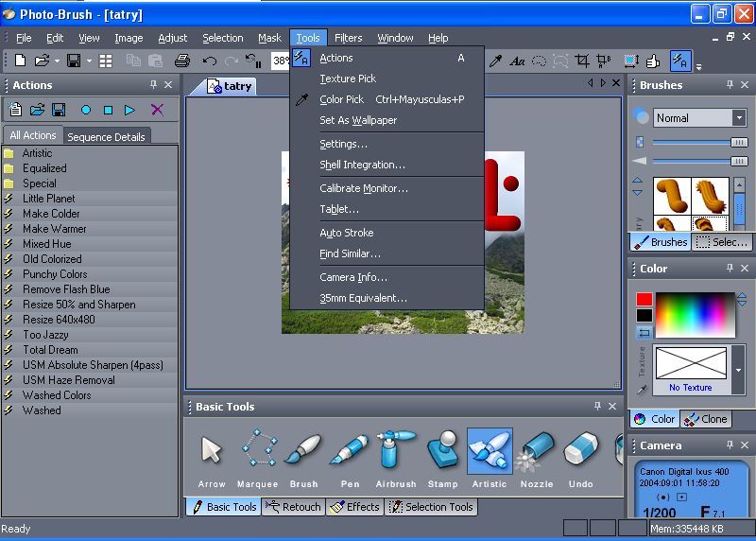
Task: Open dropdown arrow beside Save icon
Action: click(89, 61)
